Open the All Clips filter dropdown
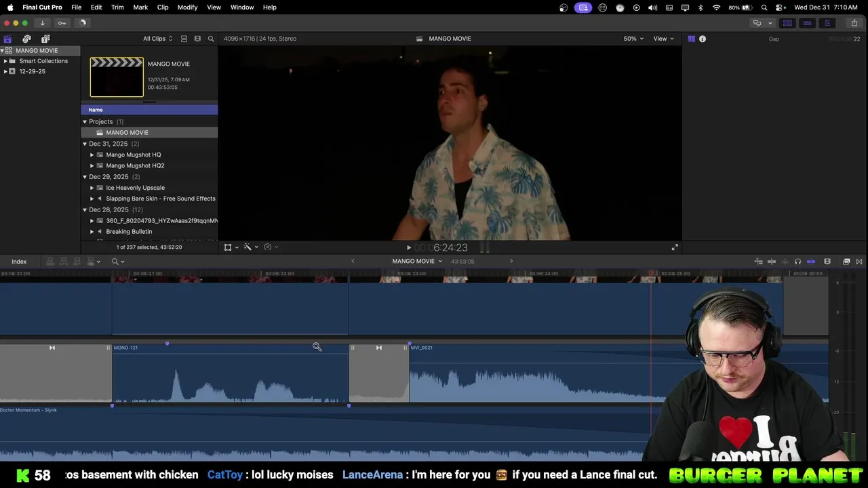The height and width of the screenshot is (488, 868). 157,39
